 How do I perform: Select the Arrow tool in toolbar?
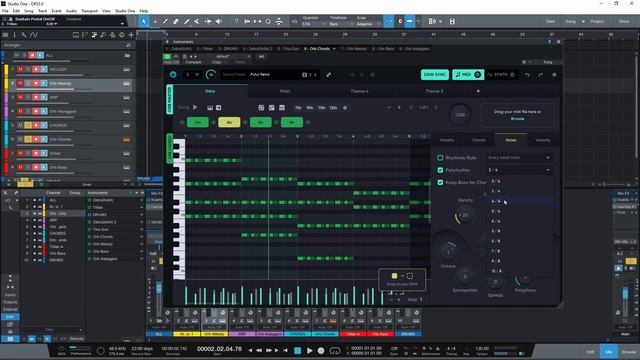point(144,21)
